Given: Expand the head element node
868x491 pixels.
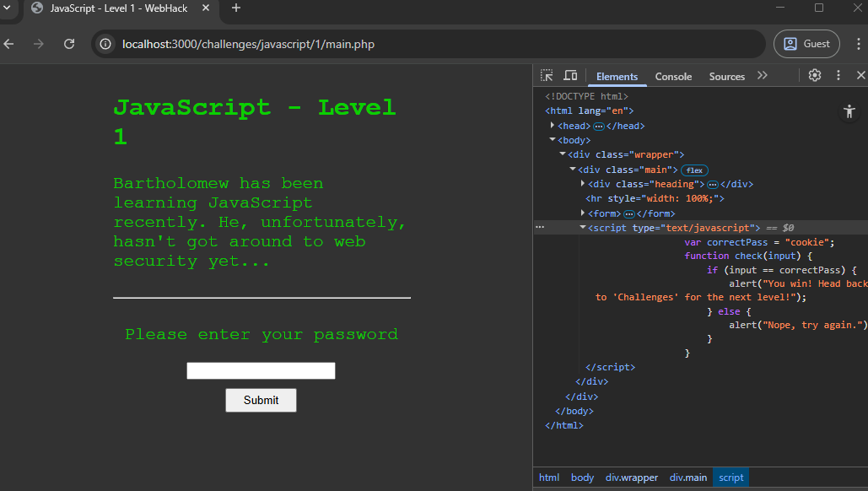Looking at the screenshot, I should (552, 125).
